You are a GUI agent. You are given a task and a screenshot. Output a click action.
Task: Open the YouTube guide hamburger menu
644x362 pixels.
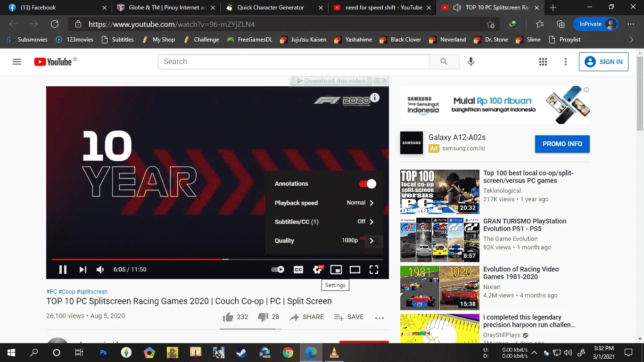pos(17,62)
